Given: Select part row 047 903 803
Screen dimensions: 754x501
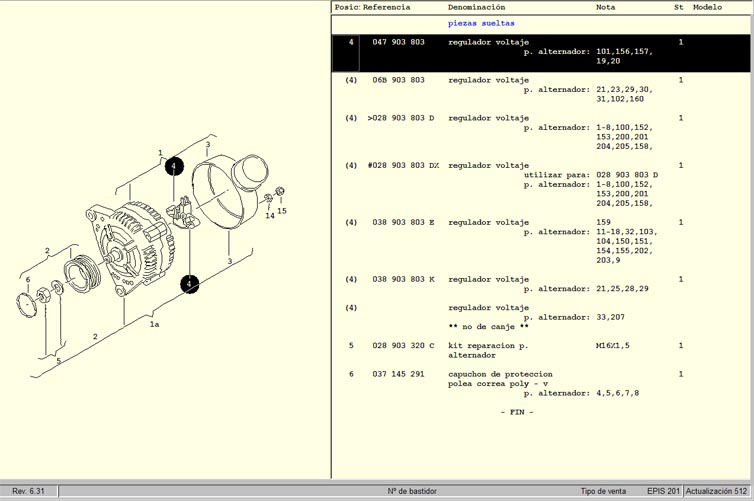Looking at the screenshot, I should pos(540,52).
